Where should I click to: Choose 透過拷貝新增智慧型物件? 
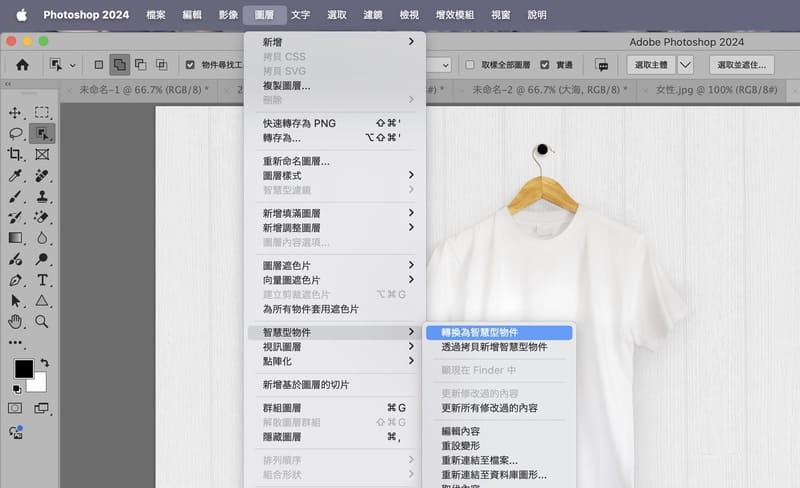point(499,347)
